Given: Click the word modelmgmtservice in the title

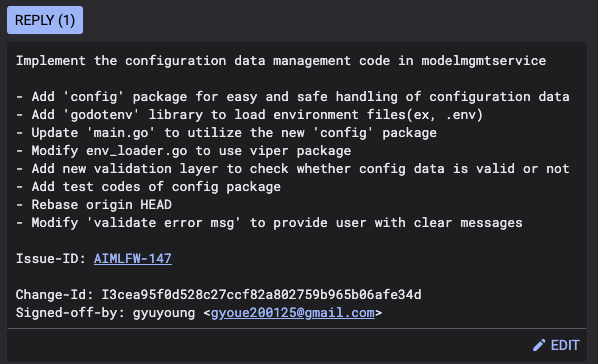Looking at the screenshot, I should click(484, 61).
